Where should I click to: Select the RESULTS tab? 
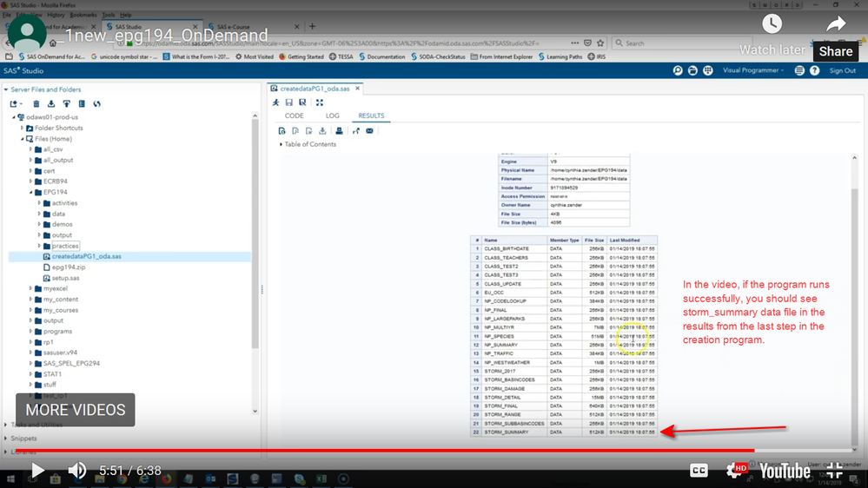click(371, 115)
